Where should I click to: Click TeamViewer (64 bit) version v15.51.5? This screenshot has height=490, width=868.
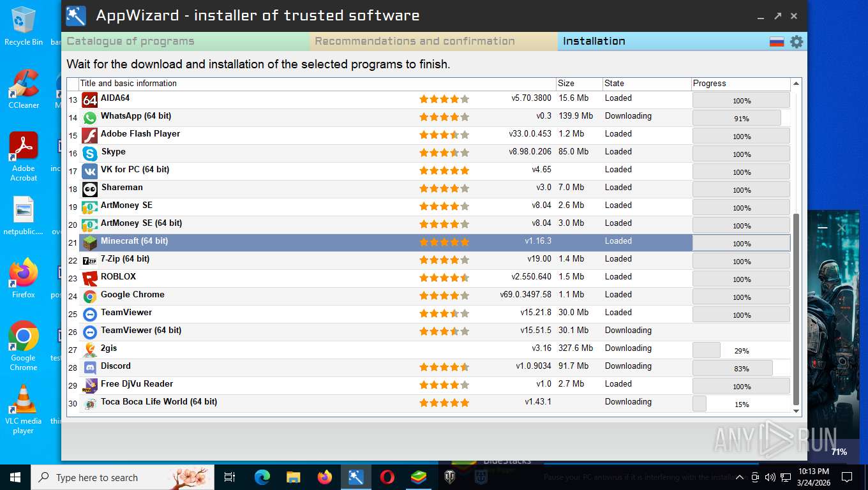[x=535, y=330]
